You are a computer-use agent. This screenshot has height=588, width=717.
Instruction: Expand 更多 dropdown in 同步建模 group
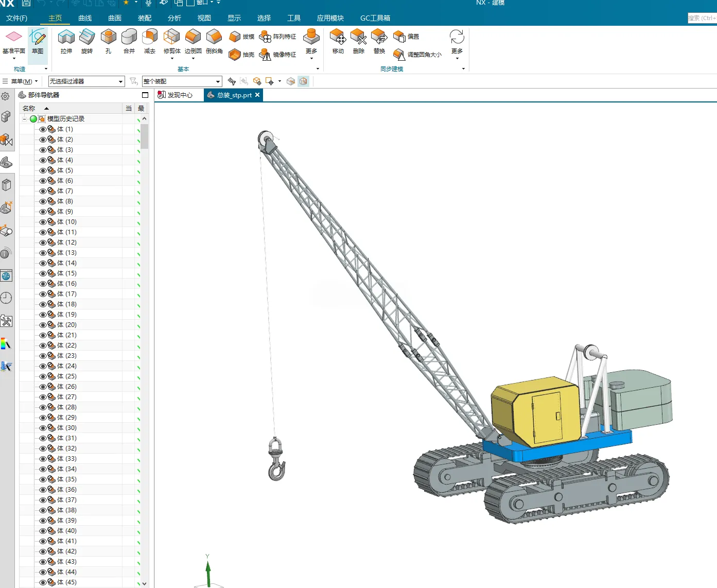[x=457, y=45]
